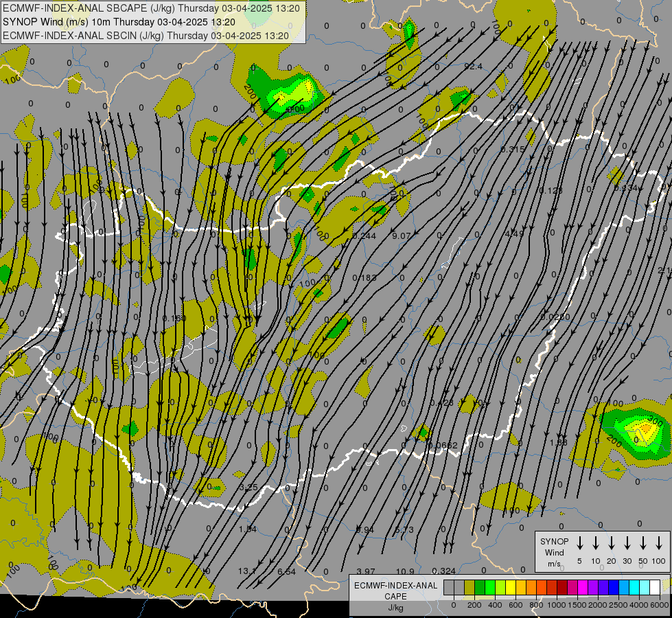Click the 600 tick label in legend
Screen dimensions: 672x618
[x=515, y=605]
